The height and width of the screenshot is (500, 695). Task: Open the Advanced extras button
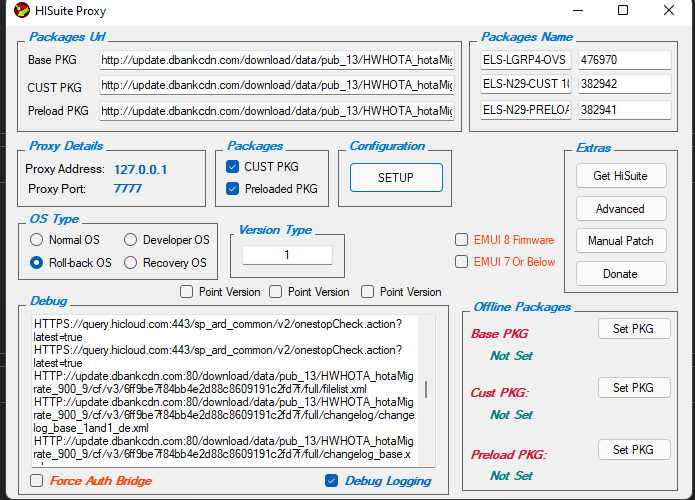point(621,209)
